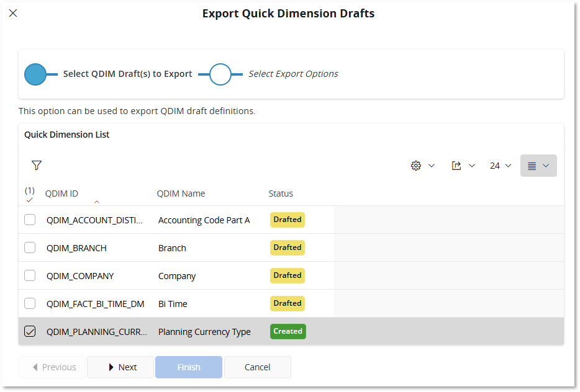
Task: Sort by the QDIM Name column header
Action: (181, 194)
